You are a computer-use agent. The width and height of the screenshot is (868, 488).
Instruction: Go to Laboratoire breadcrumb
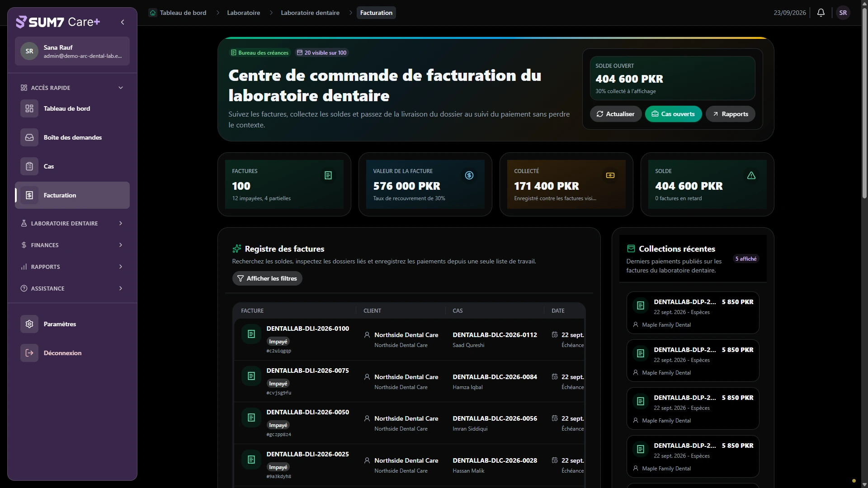pos(244,13)
